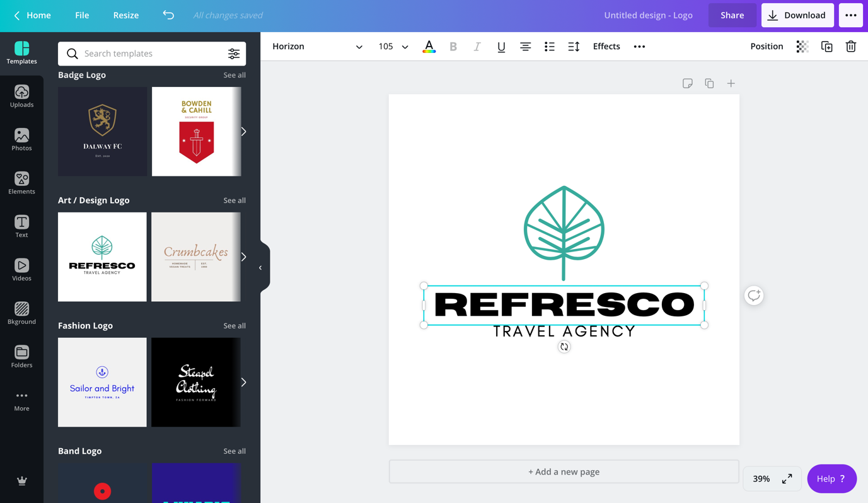This screenshot has height=503, width=868.
Task: Open the Templates sidebar panel
Action: click(x=21, y=53)
